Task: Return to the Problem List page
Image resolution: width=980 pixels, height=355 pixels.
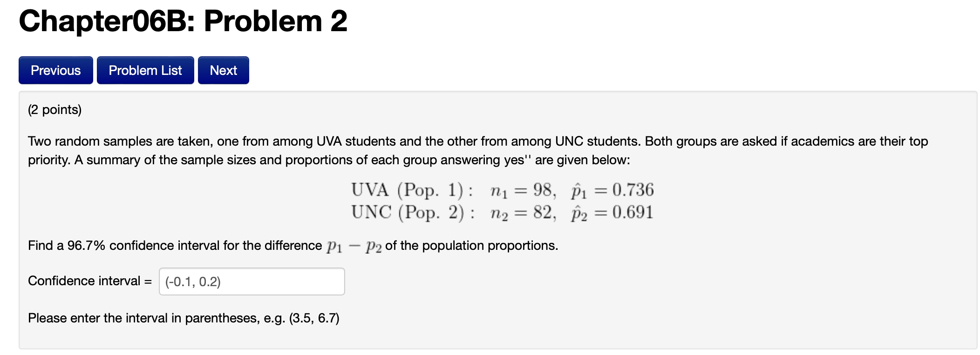Action: (x=145, y=70)
